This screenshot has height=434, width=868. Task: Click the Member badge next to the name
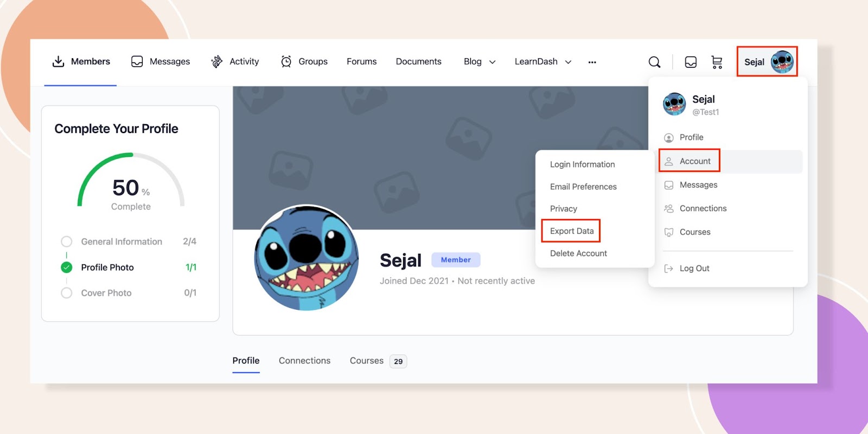pyautogui.click(x=456, y=260)
